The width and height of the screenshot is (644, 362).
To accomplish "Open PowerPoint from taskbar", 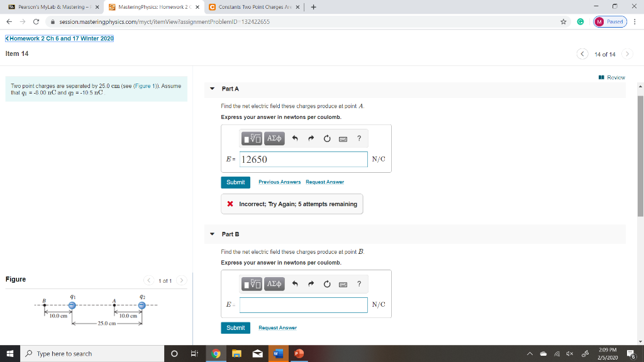I will 299,353.
